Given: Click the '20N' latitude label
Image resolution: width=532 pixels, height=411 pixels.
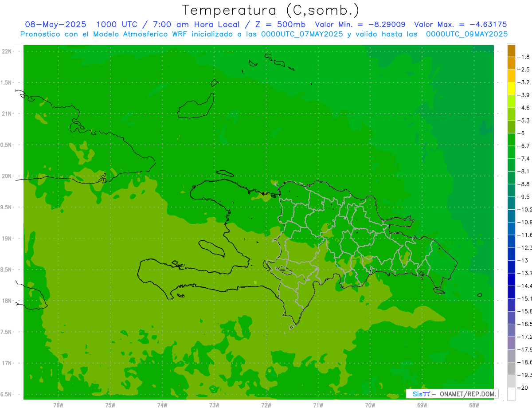Looking at the screenshot, I should (x=7, y=176).
